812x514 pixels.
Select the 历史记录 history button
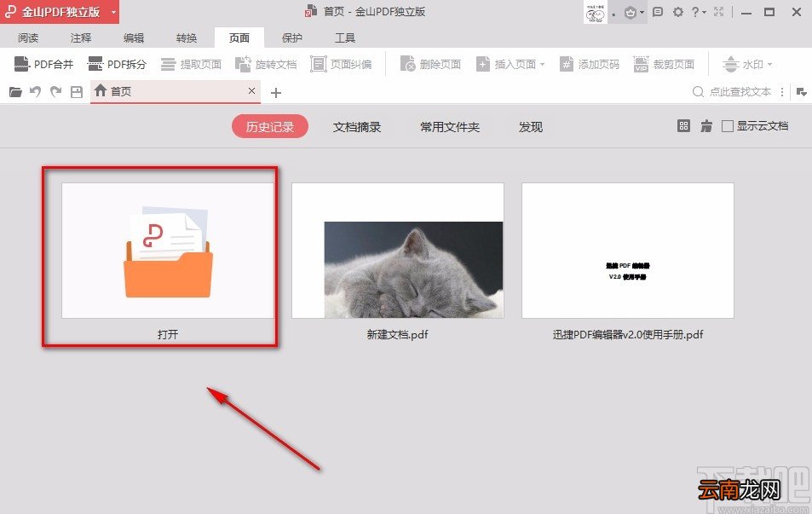[x=270, y=127]
